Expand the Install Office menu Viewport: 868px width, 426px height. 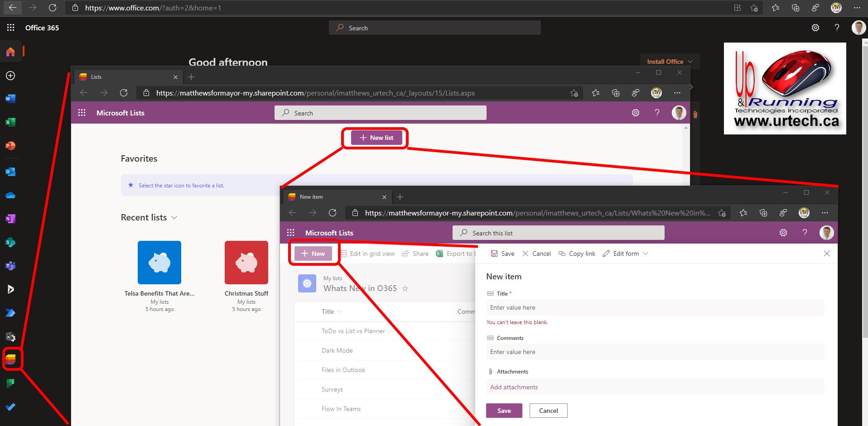point(670,62)
